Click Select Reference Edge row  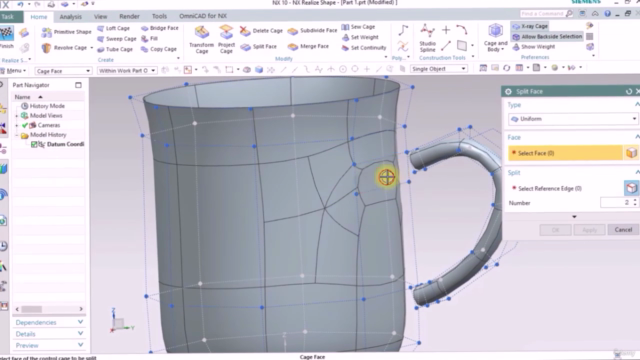(x=565, y=188)
